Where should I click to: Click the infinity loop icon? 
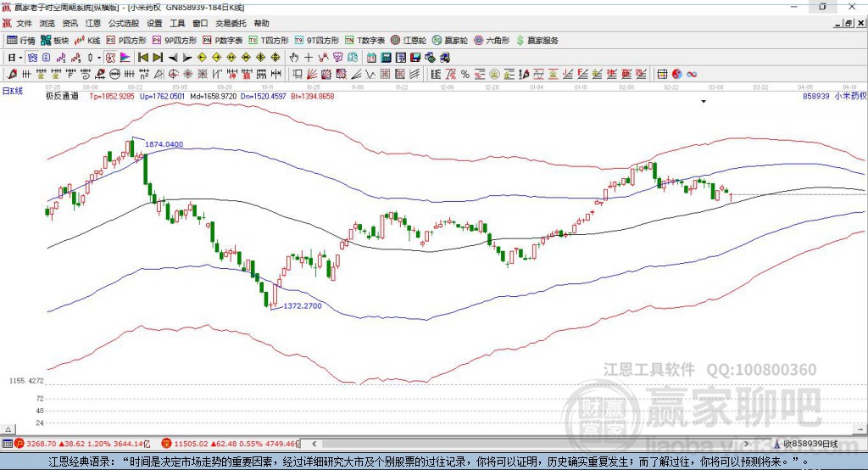(692, 75)
